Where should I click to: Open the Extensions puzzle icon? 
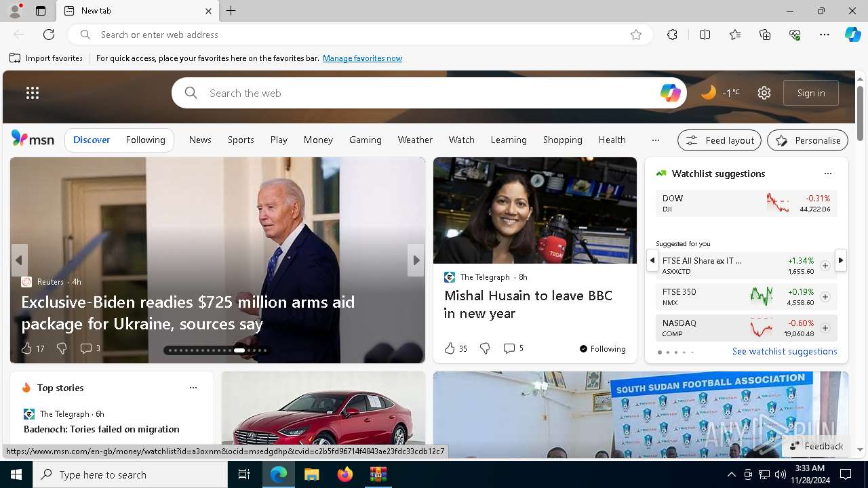[x=672, y=35]
